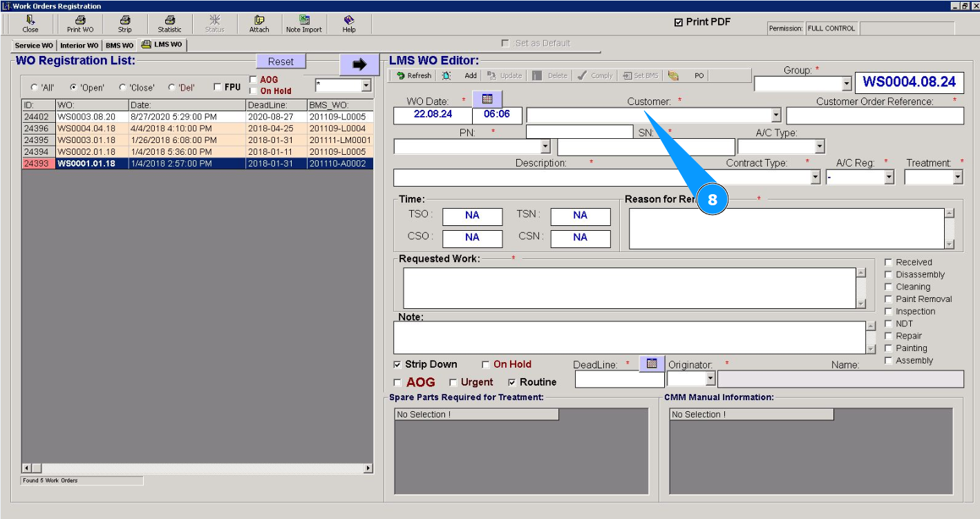Click the black arrow button

coord(359,64)
